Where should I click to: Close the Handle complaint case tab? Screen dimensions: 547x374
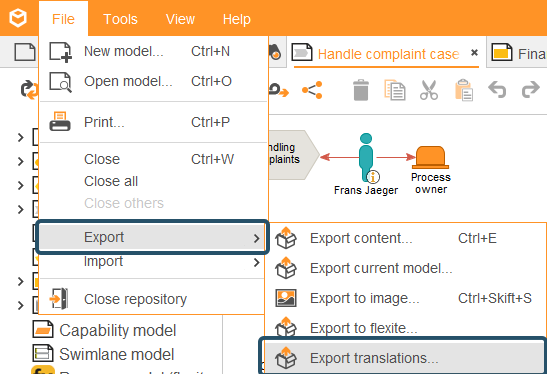[474, 53]
